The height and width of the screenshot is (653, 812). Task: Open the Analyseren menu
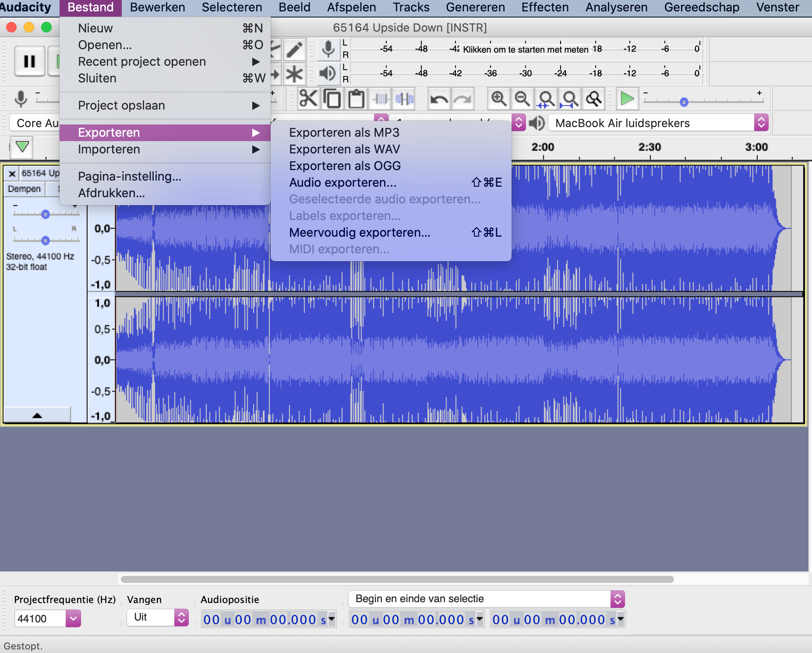pos(616,7)
